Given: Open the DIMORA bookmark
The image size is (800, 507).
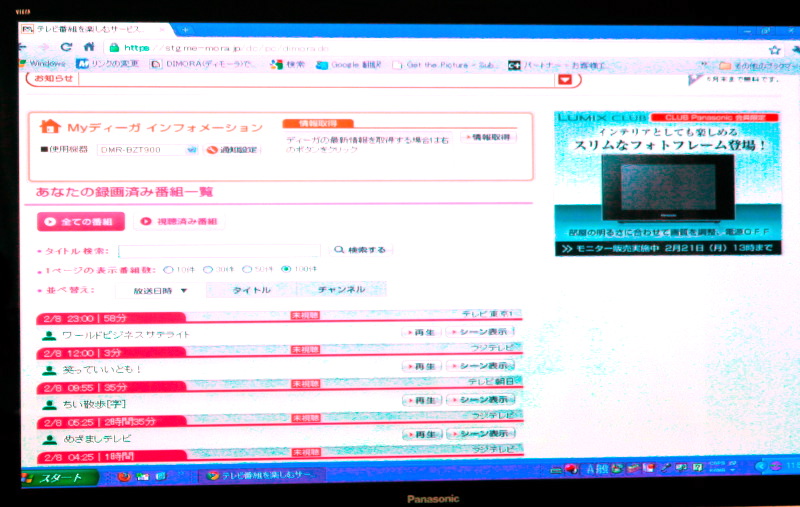Looking at the screenshot, I should tap(204, 65).
